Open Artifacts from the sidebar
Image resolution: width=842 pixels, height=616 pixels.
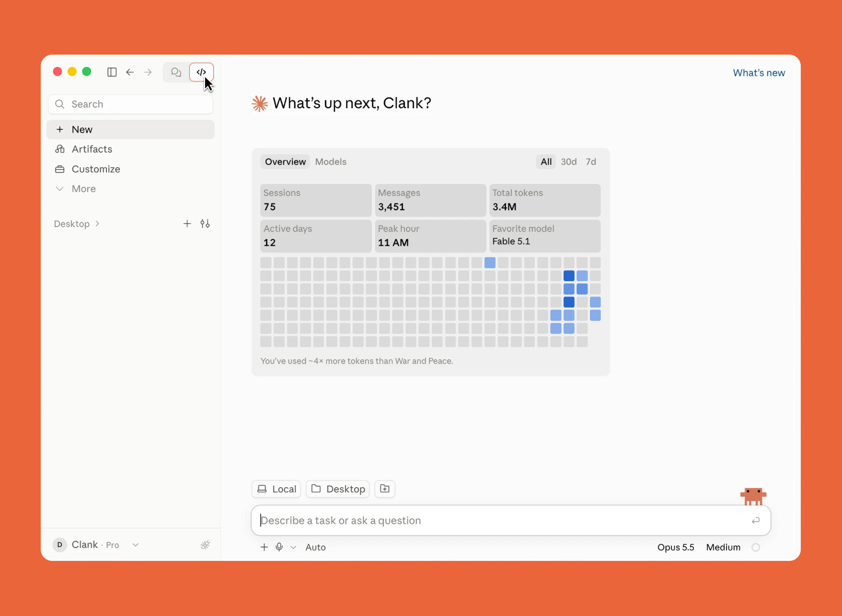pos(130,149)
